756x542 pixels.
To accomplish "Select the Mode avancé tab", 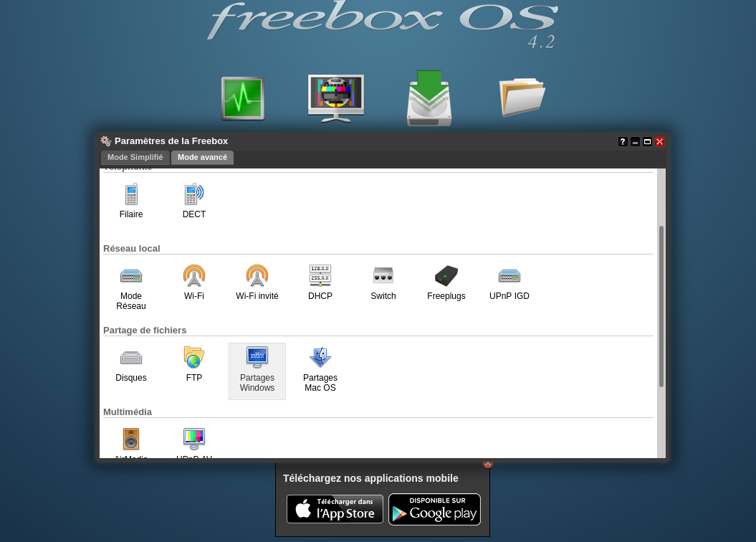I will point(202,157).
